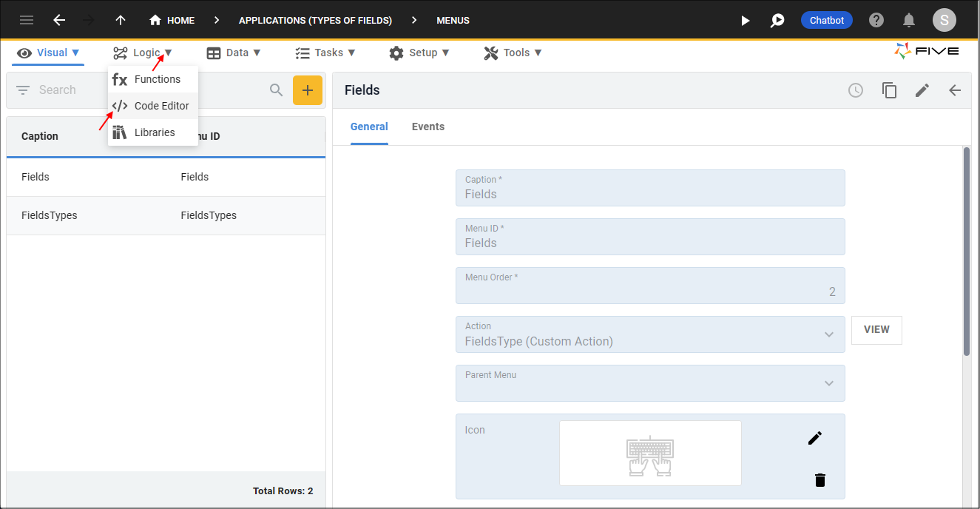Image resolution: width=980 pixels, height=509 pixels.
Task: Switch to the Events tab
Action: 428,127
